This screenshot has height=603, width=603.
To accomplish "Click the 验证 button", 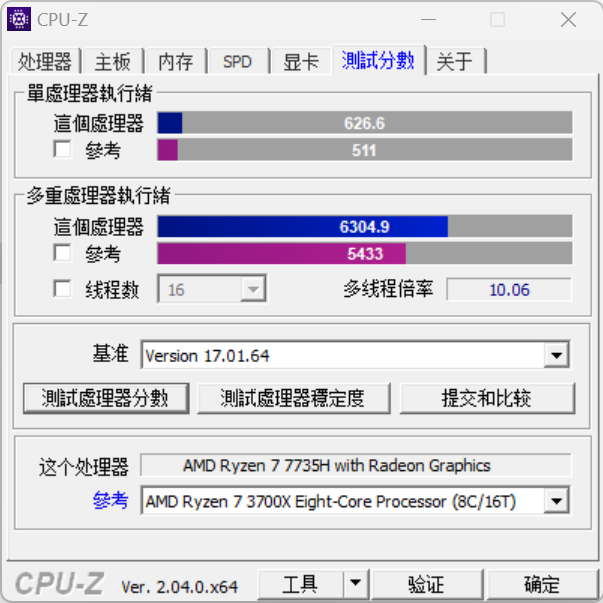I will (x=426, y=584).
